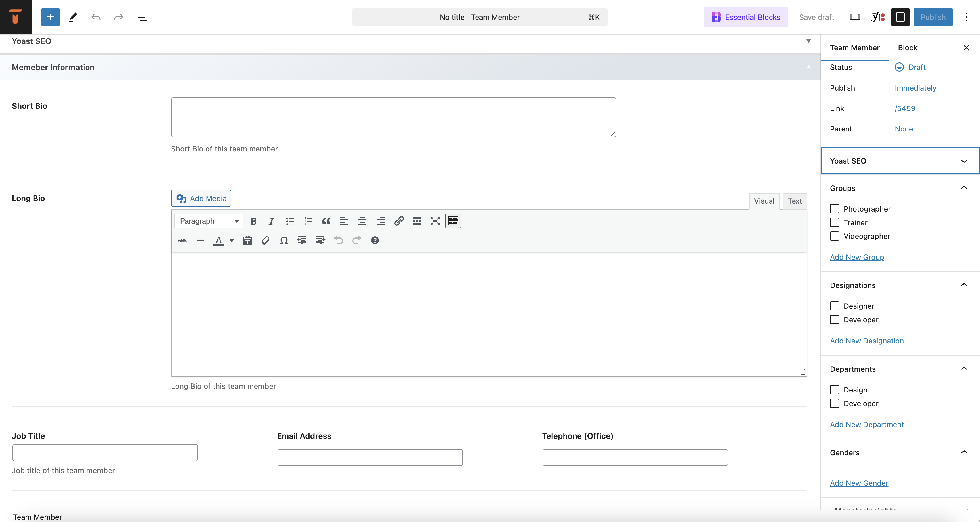Check the Photographer group
The image size is (980, 522).
pyautogui.click(x=834, y=209)
